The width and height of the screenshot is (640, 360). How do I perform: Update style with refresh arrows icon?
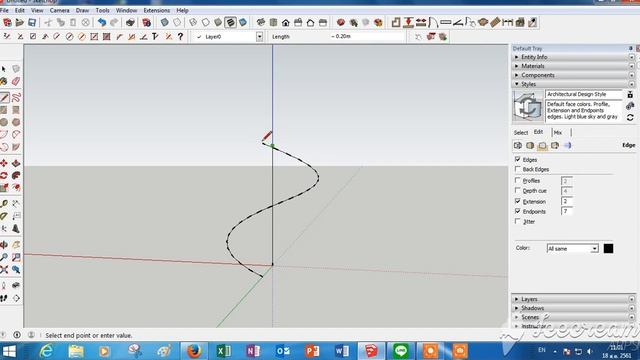click(x=630, y=118)
